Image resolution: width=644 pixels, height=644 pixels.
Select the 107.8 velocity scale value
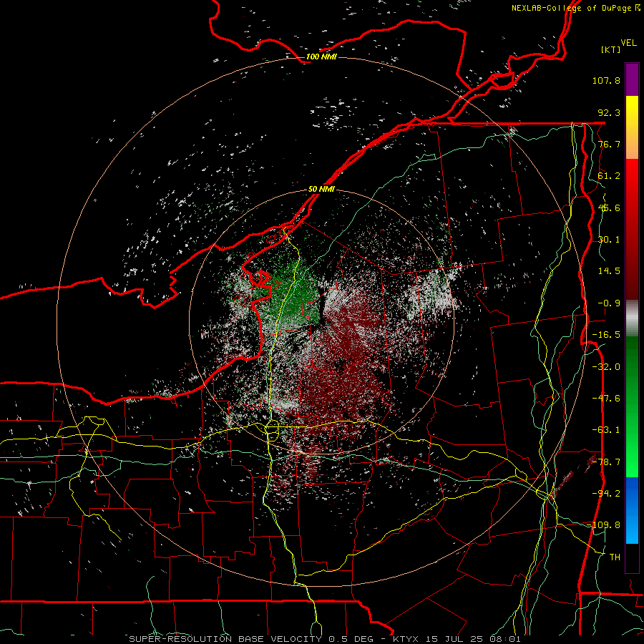(x=606, y=80)
